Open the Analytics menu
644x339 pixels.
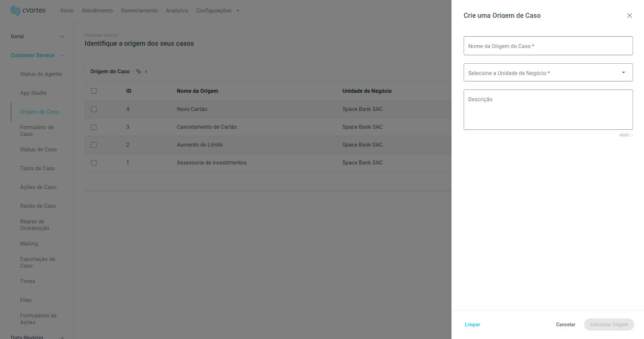pos(177,10)
